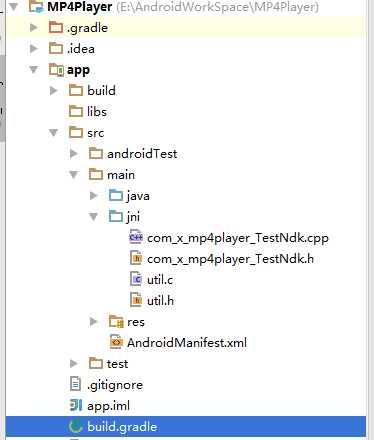Expand the .idea folder arrow
The image size is (374, 440).
[x=34, y=49]
